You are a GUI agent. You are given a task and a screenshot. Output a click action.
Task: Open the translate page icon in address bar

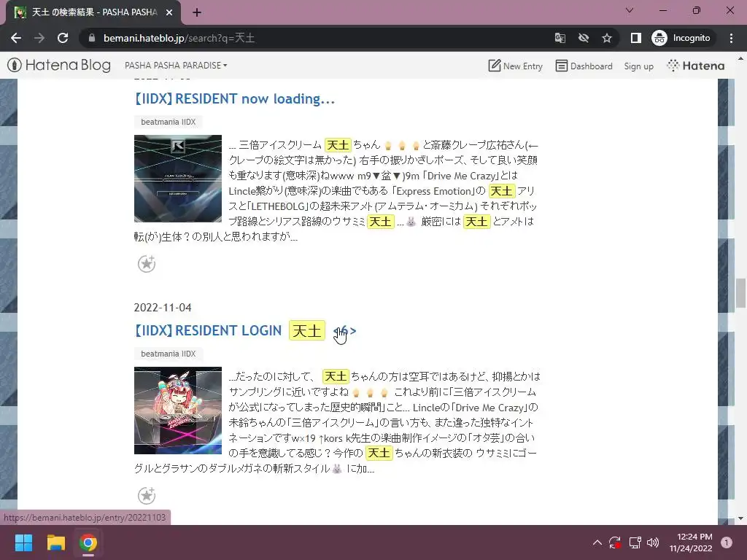click(560, 38)
